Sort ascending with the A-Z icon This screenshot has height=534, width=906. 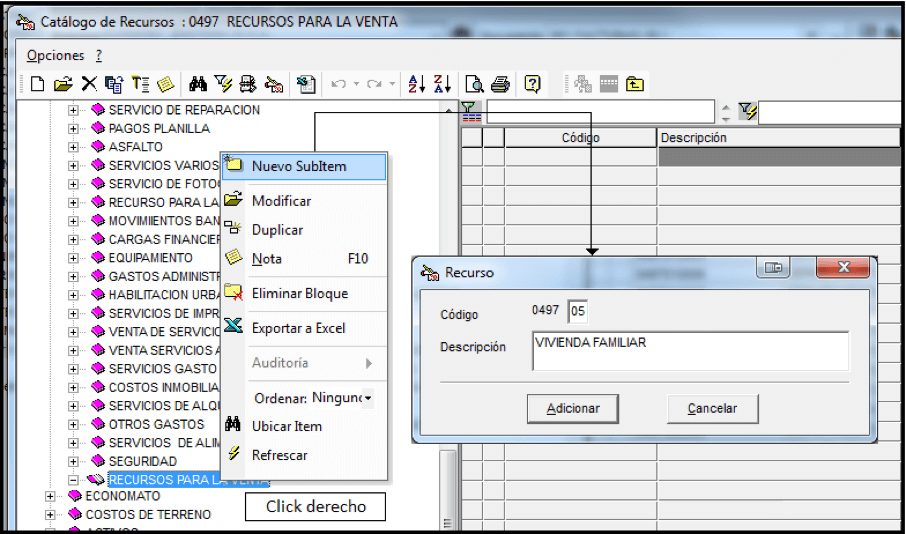pyautogui.click(x=417, y=84)
